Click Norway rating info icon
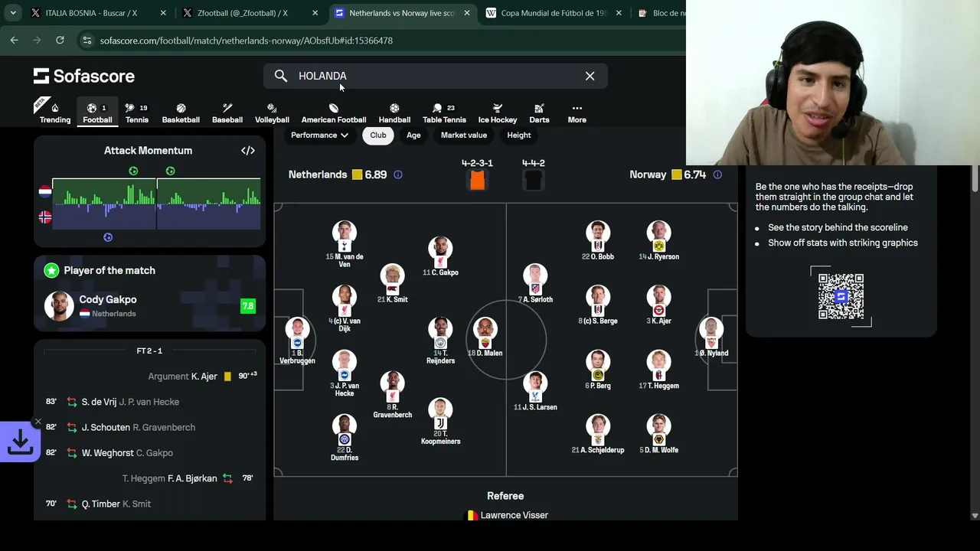Image resolution: width=980 pixels, height=551 pixels. tap(717, 174)
